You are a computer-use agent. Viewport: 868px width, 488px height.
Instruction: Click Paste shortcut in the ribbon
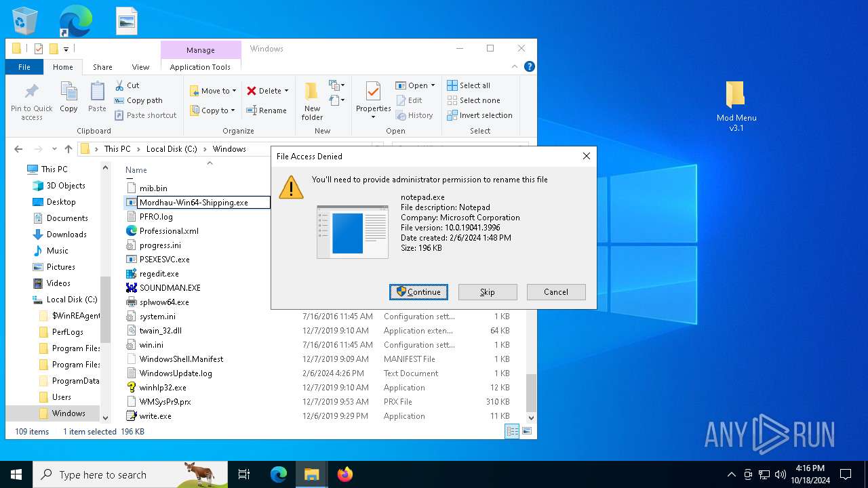coord(145,115)
